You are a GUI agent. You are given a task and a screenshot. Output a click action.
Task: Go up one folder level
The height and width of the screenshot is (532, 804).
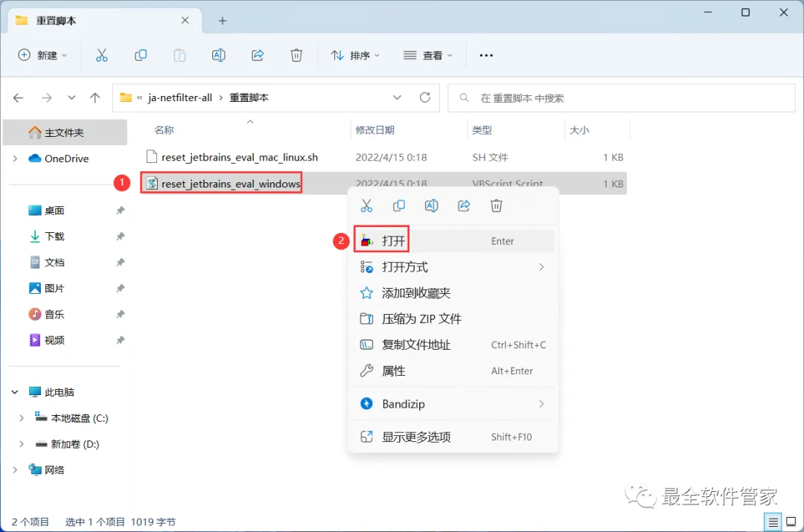(95, 98)
